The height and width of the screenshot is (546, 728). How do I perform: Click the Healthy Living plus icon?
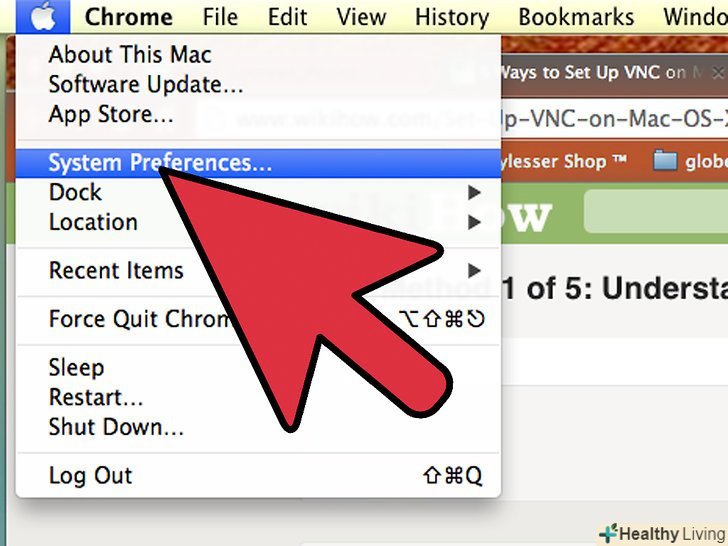608,533
